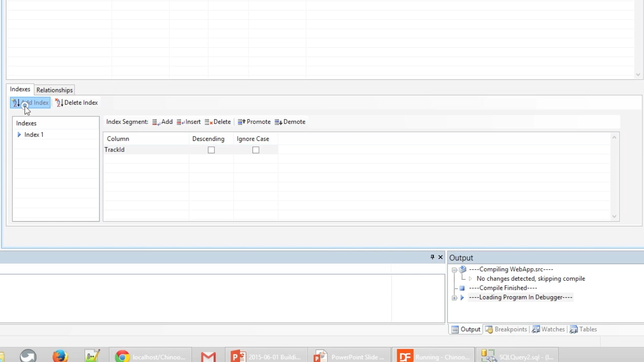Collapse the Compiling WebApp.src node
The width and height of the screenshot is (644, 362).
pyautogui.click(x=454, y=270)
